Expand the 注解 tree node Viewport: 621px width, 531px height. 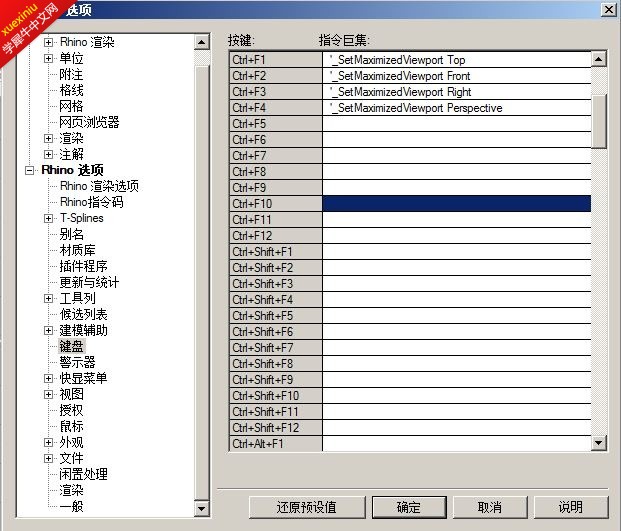(x=48, y=154)
